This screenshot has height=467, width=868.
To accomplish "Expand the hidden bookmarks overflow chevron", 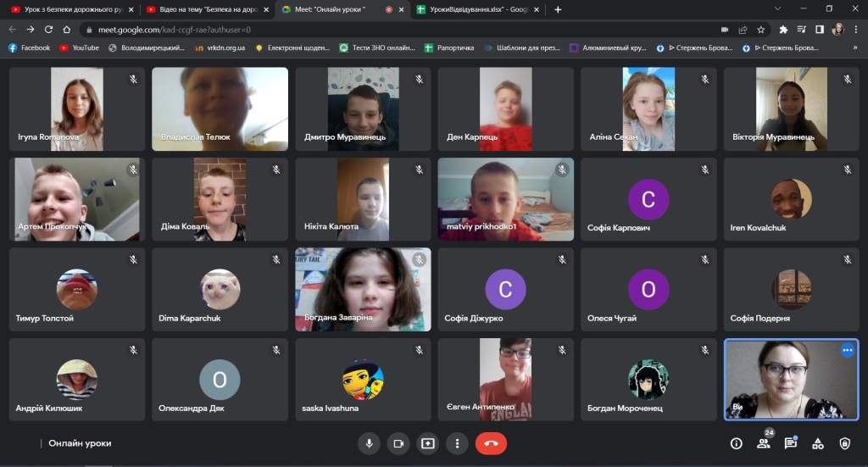I will pos(854,48).
